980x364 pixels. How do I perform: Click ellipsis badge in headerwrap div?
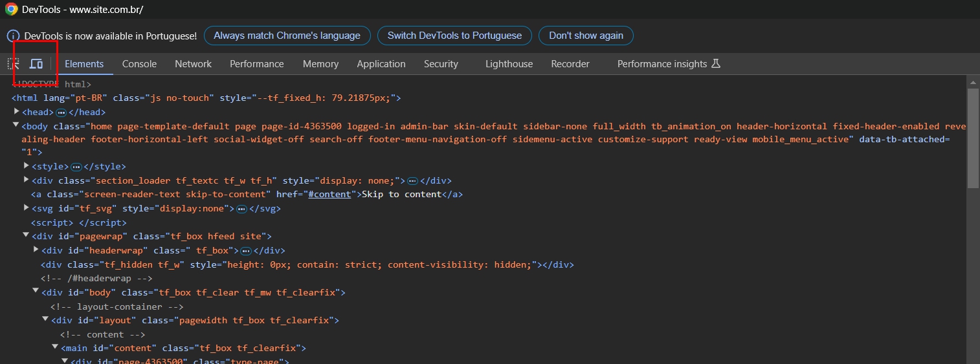pos(246,251)
